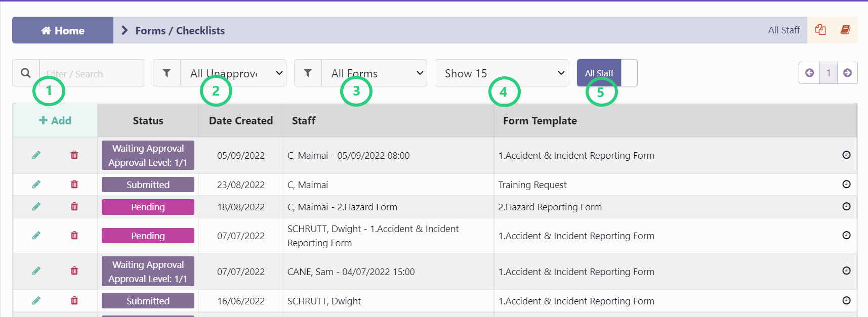Select date cell 23/08/2022
Screen dimensions: 868x317
pos(241,185)
